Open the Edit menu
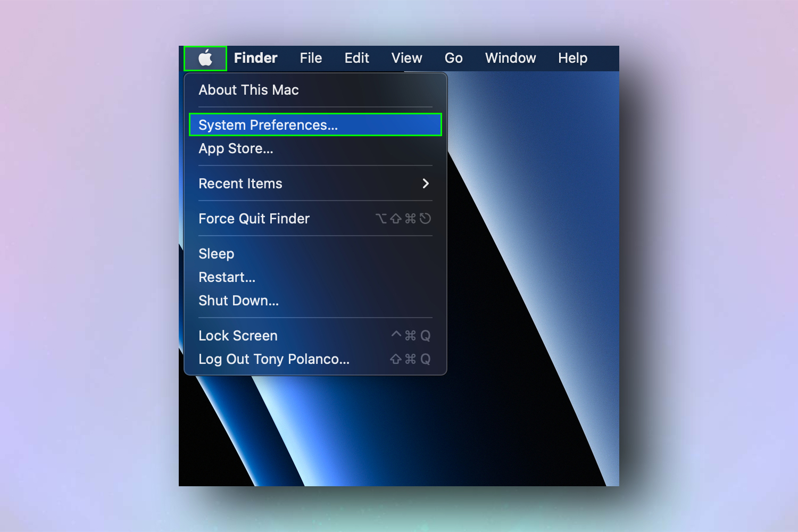Image resolution: width=798 pixels, height=532 pixels. (x=356, y=58)
